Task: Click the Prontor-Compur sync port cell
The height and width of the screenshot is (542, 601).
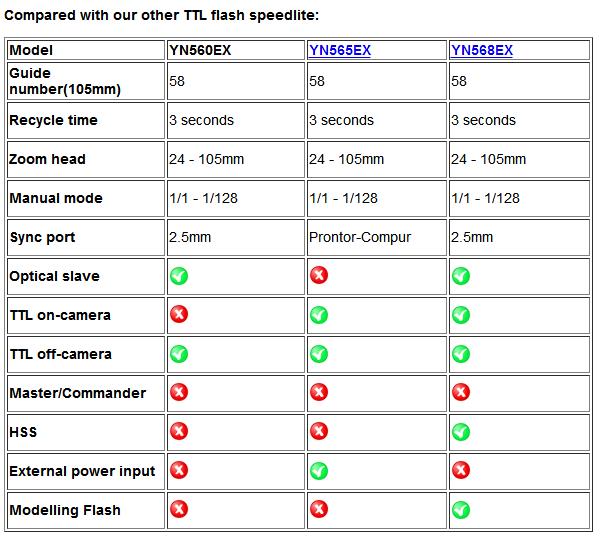Action: (x=360, y=237)
